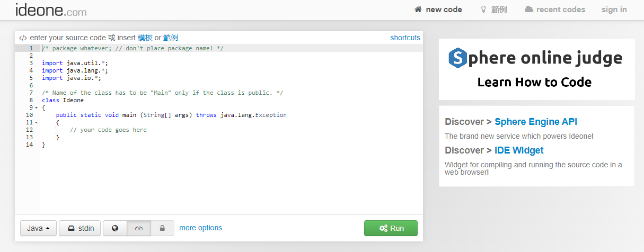Set visibility to public with globe icon
The width and height of the screenshot is (644, 252).
(x=115, y=228)
